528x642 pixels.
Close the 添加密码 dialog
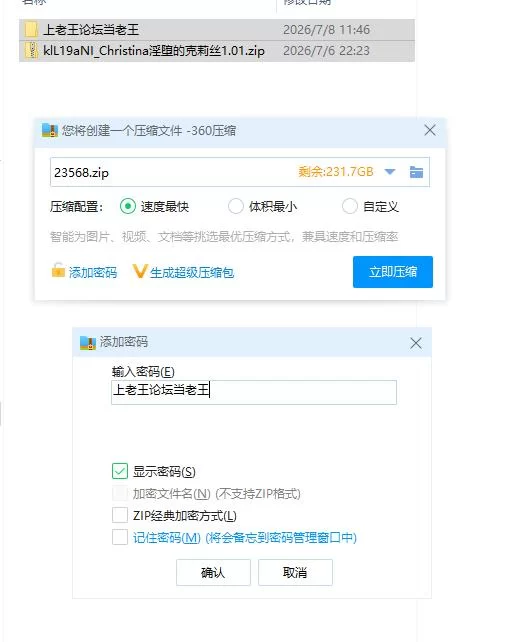click(x=416, y=343)
